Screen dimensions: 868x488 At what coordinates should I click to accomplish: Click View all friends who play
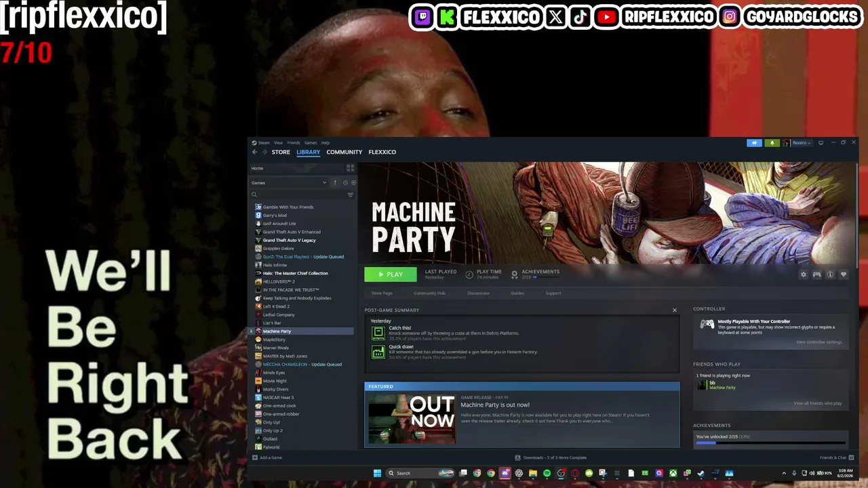818,403
